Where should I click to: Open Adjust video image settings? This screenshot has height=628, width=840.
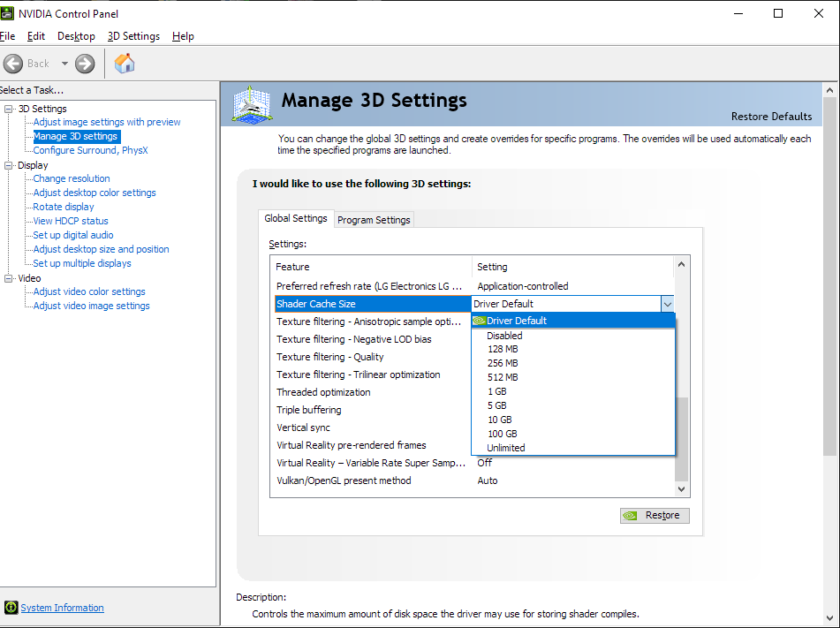pyautogui.click(x=91, y=306)
